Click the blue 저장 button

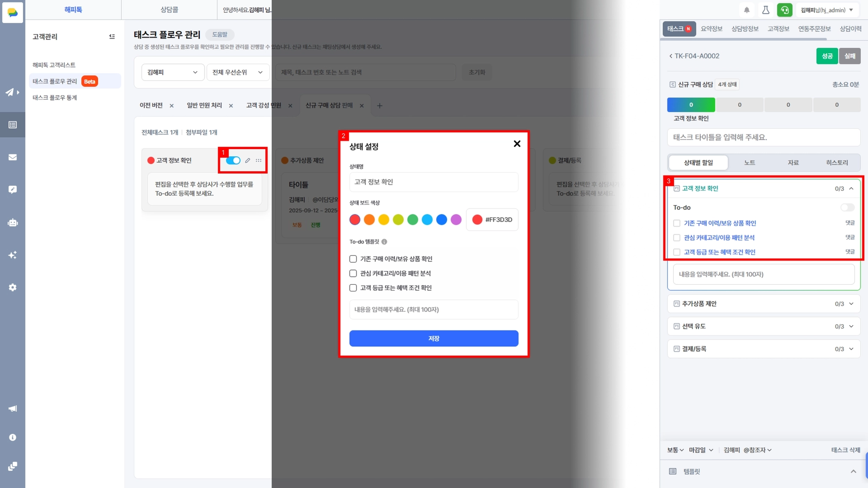tap(434, 338)
